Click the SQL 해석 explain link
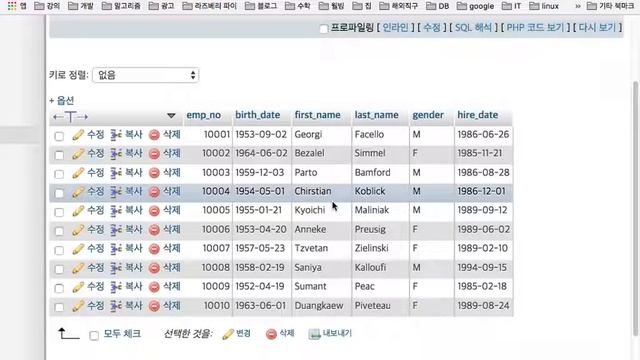The width and height of the screenshot is (640, 360). 473,27
